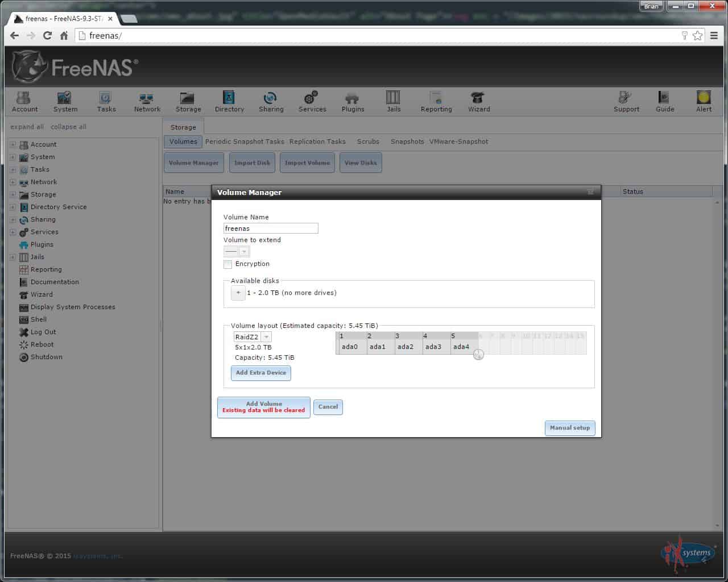
Task: Open the Network toolbar icon
Action: [147, 102]
